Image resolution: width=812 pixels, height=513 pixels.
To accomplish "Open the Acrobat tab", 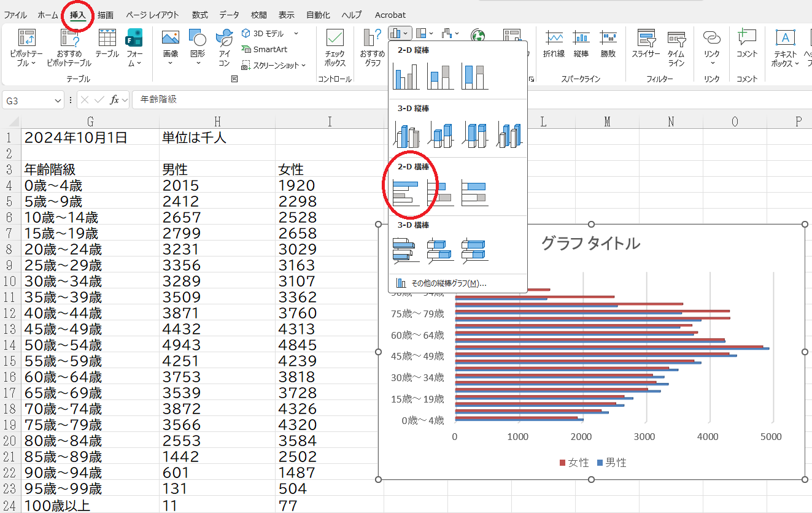I will click(x=389, y=15).
